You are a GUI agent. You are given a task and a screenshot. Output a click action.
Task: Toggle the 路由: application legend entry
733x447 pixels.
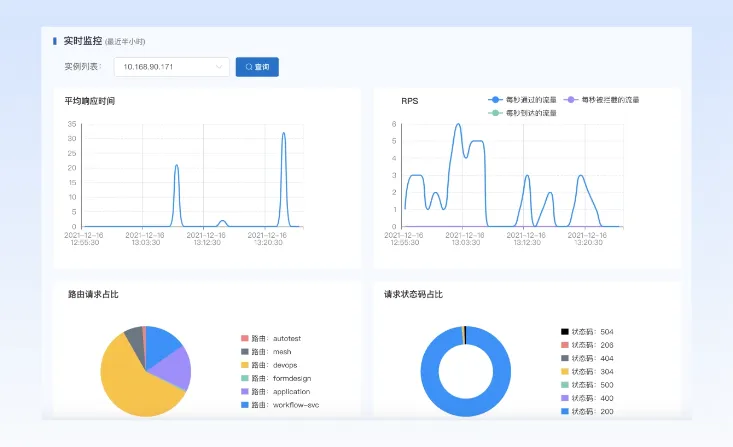276,391
